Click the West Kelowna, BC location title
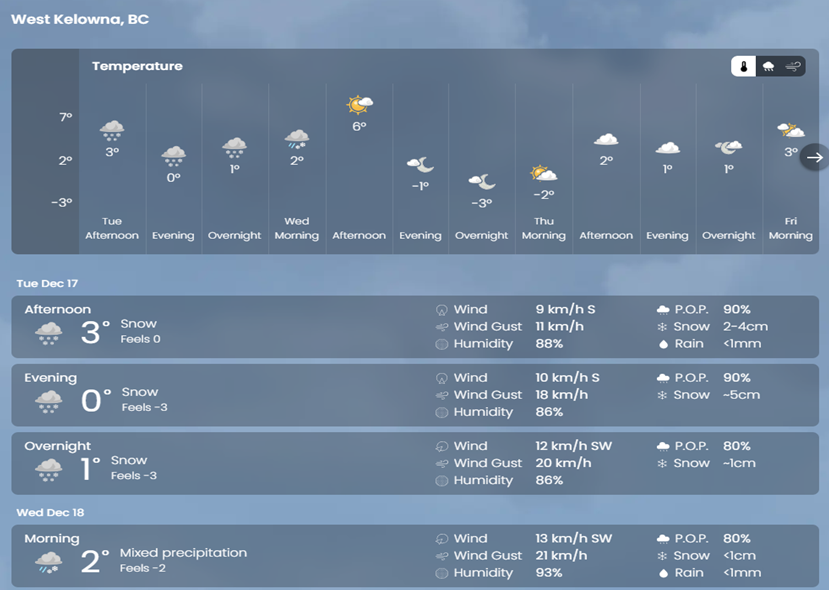Image resolution: width=829 pixels, height=590 pixels. 80,20
